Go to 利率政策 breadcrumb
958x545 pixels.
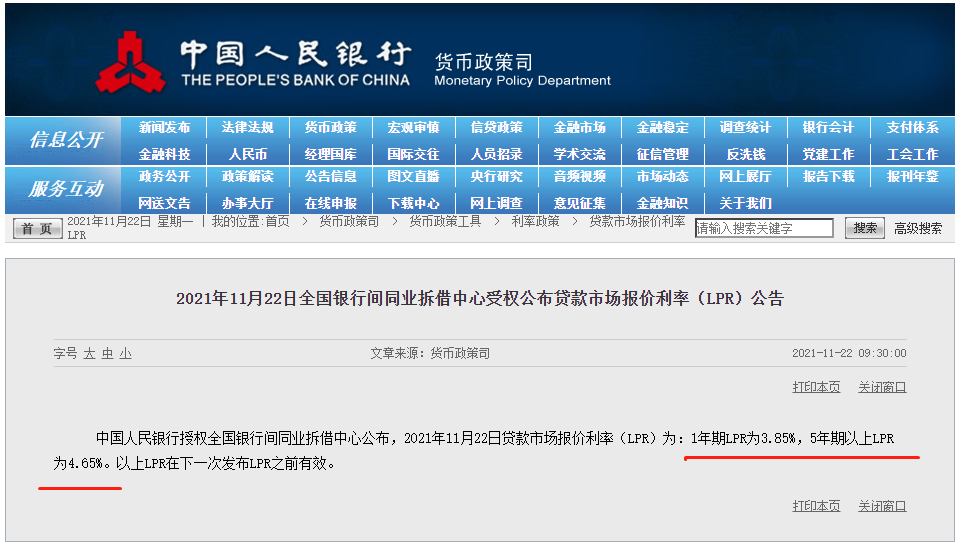(535, 221)
